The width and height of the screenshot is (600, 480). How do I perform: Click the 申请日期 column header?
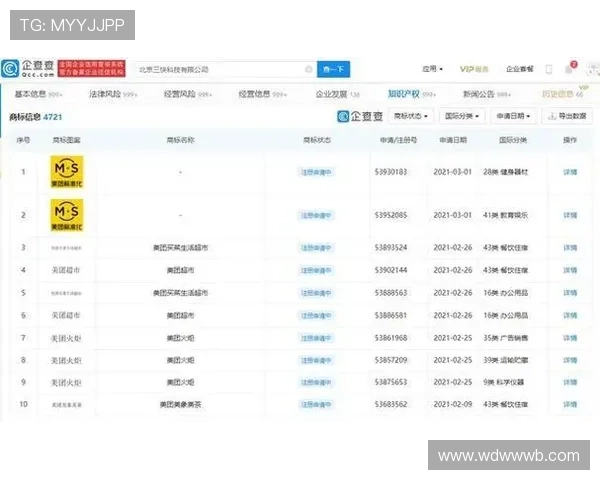pyautogui.click(x=453, y=140)
